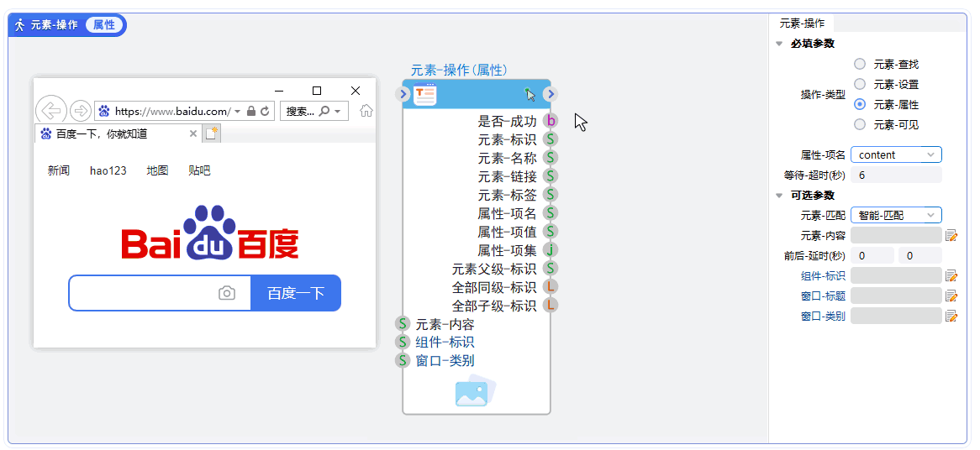Image resolution: width=980 pixels, height=450 pixels.
Task: Click the S port next to 元素-标签
Action: point(550,195)
